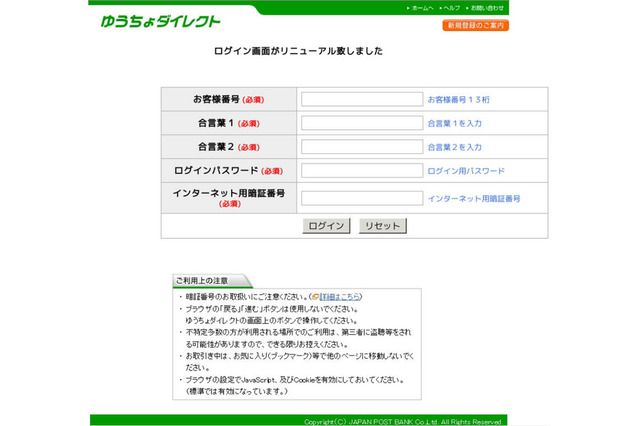The width and height of the screenshot is (640, 426).
Task: Click the 合言葉2を入力 hint text
Action: 454,147
